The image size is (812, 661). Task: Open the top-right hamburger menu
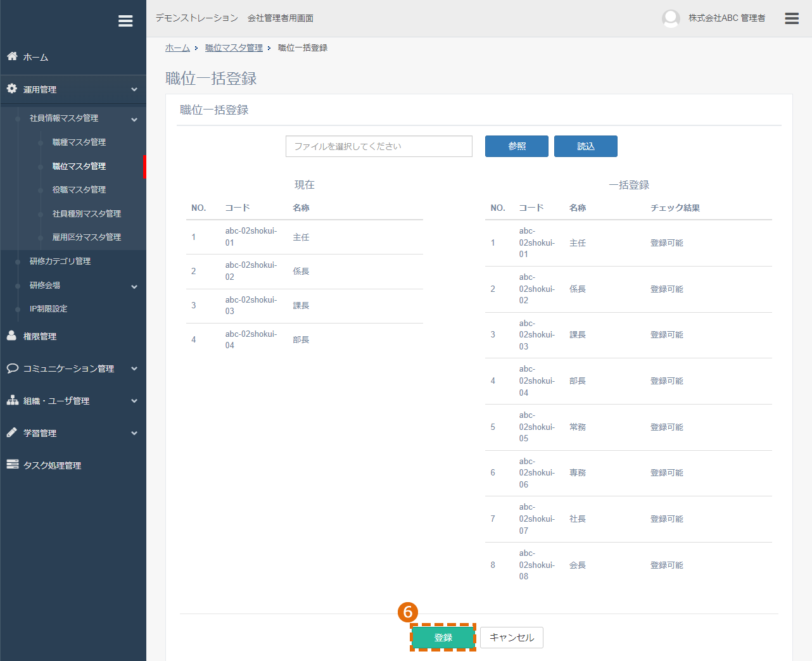792,18
